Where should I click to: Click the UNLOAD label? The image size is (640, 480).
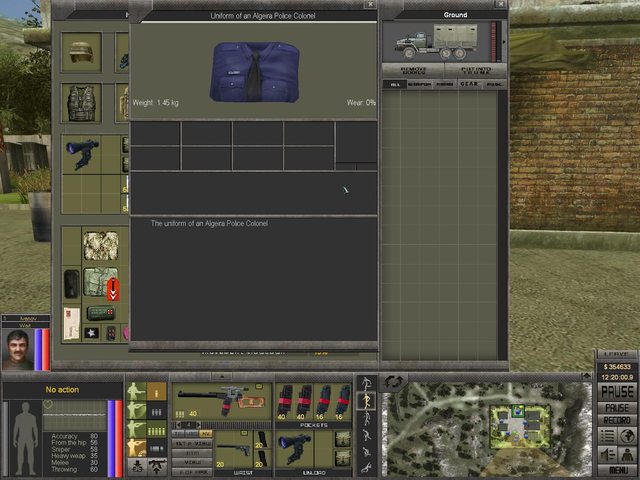click(314, 473)
